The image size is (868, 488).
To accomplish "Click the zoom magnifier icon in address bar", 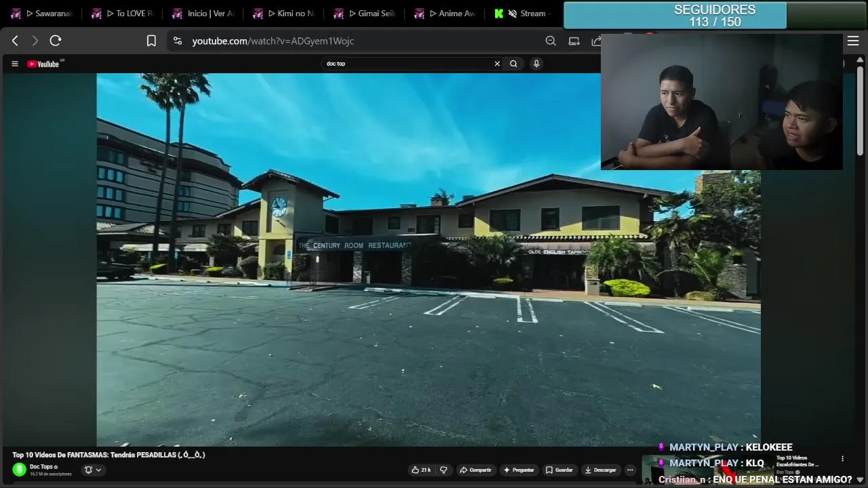I will click(x=551, y=41).
